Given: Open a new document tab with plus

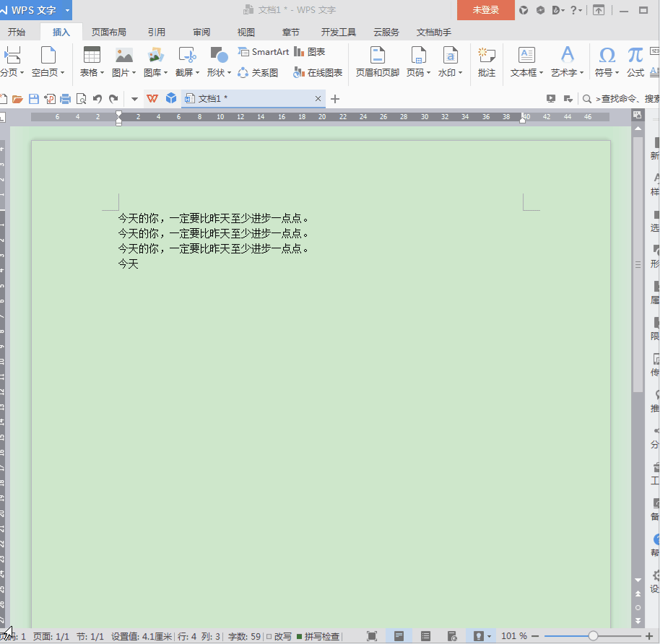Looking at the screenshot, I should (335, 99).
